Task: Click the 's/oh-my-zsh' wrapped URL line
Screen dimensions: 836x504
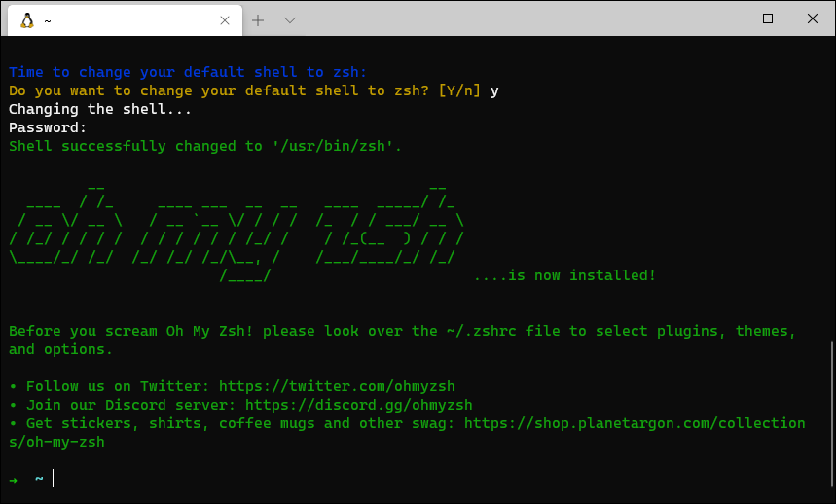Action: click(56, 442)
